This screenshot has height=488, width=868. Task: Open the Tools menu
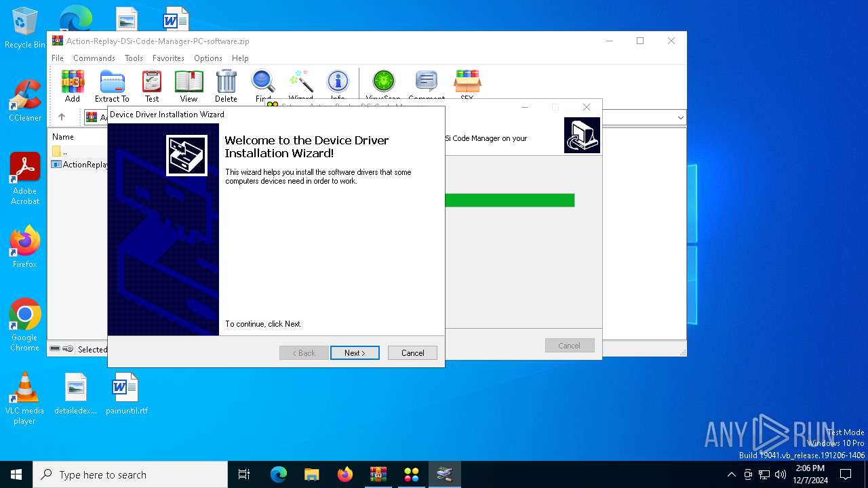tap(134, 58)
